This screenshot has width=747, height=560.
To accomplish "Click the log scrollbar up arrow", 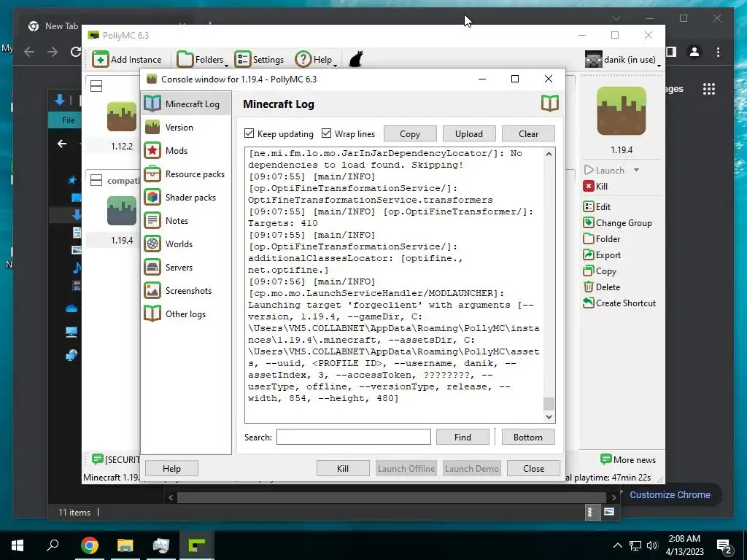I will pos(549,154).
